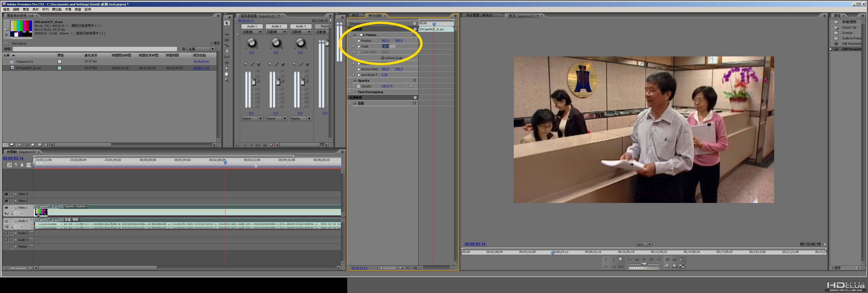The image size is (868, 293).
Task: Click the Play button in program monitor
Action: [x=644, y=259]
